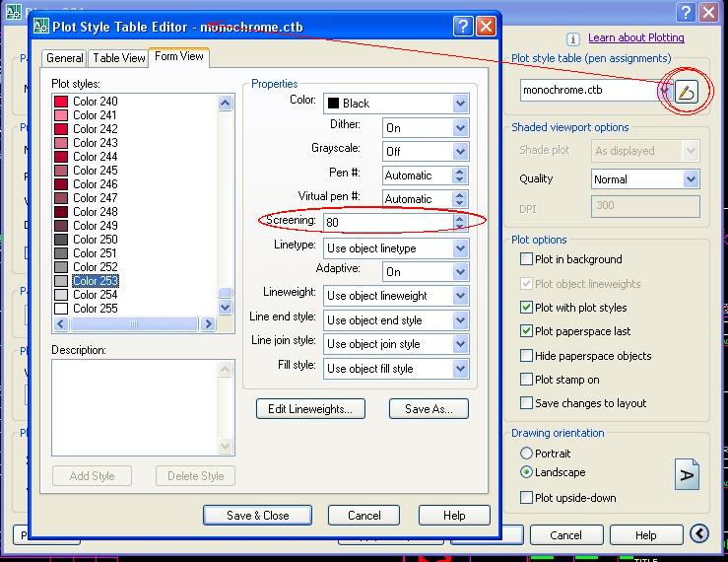Switch to the General tab
This screenshot has height=562, width=728.
click(64, 58)
